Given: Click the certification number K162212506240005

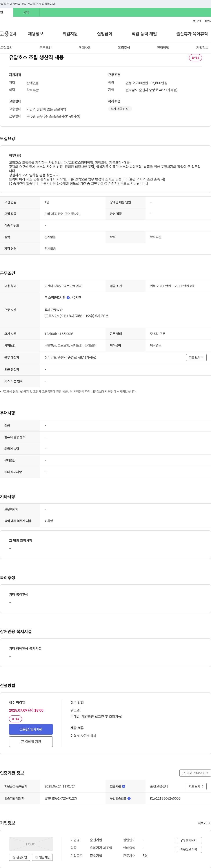Looking at the screenshot, I should click(x=165, y=798).
